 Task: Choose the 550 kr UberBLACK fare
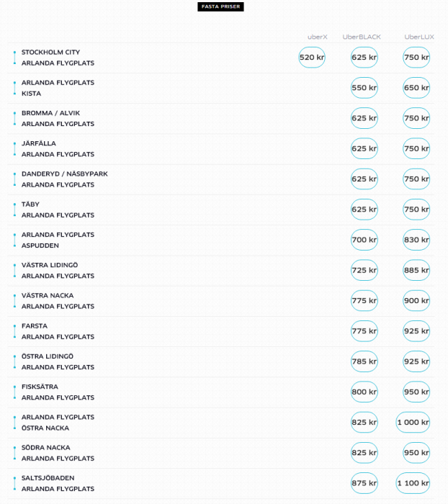pyautogui.click(x=364, y=88)
